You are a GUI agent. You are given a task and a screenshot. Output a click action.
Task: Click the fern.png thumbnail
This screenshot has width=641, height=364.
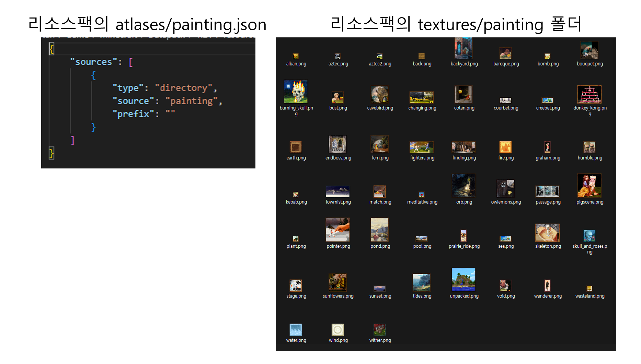point(380,144)
